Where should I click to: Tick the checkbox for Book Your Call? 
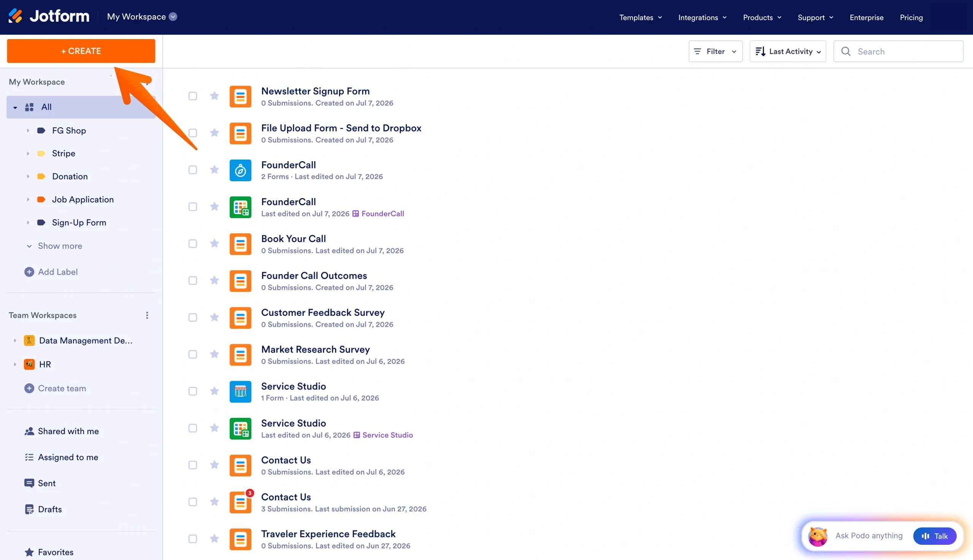click(193, 244)
